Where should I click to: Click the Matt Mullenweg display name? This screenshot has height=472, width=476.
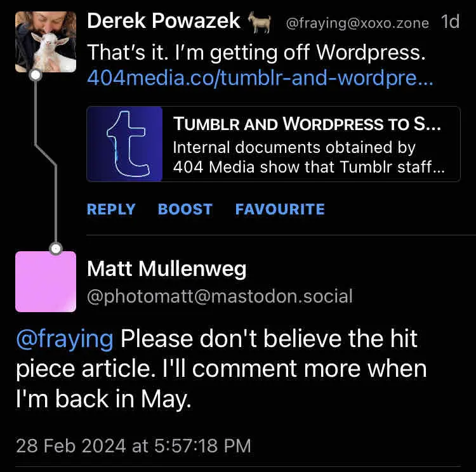[x=166, y=269]
